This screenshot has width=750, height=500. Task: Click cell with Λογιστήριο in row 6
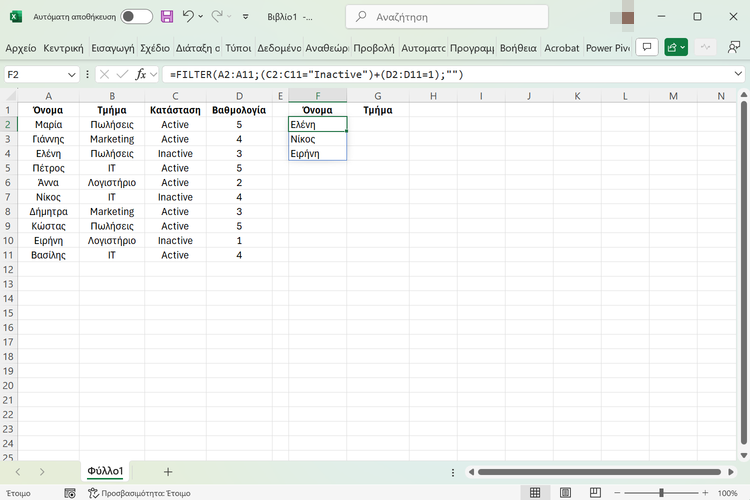pyautogui.click(x=111, y=183)
